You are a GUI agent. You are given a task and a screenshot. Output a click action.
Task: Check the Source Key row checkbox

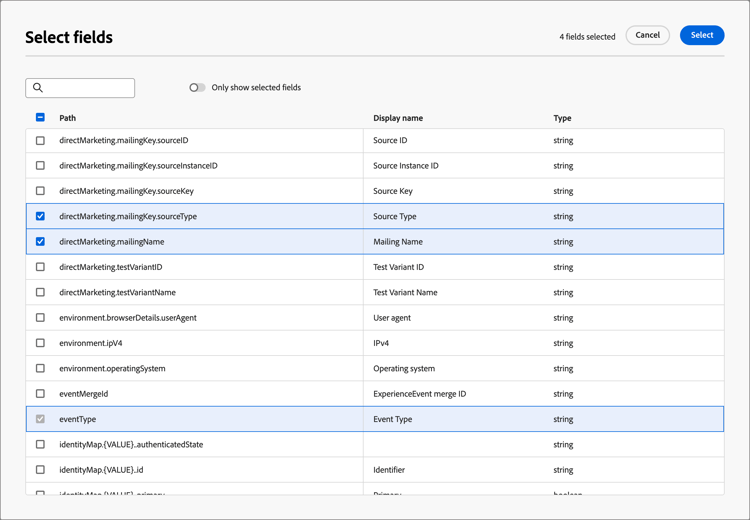tap(40, 191)
